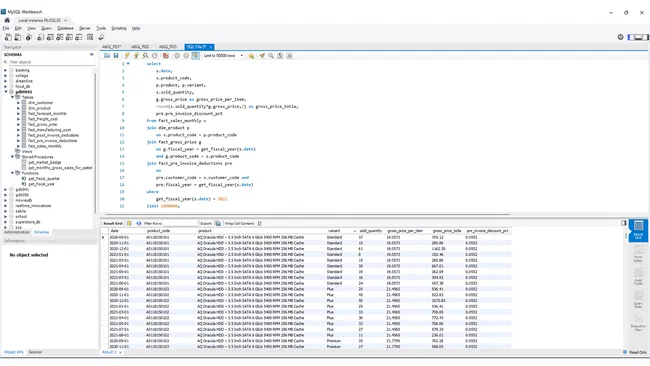
Task: Toggle the right sidebar panel visibility
Action: click(645, 37)
